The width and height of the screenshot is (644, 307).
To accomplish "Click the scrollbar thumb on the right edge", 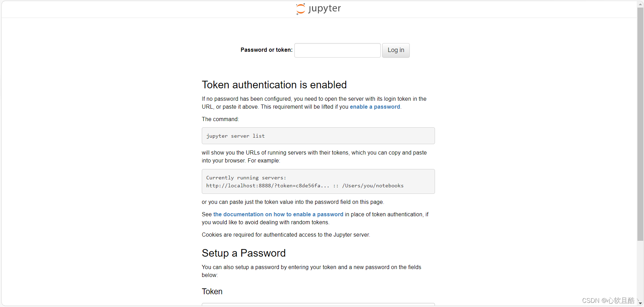I will (640, 124).
